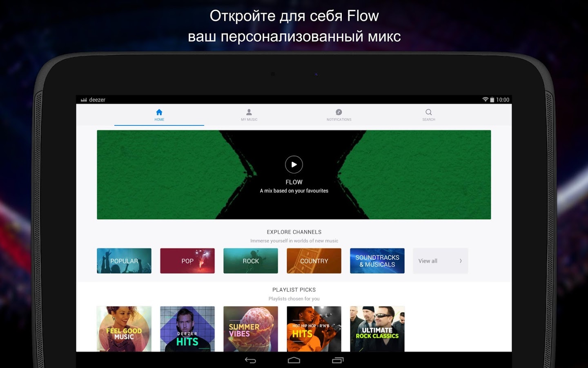Select the Rock channel tile
Image resolution: width=588 pixels, height=368 pixels.
point(251,261)
